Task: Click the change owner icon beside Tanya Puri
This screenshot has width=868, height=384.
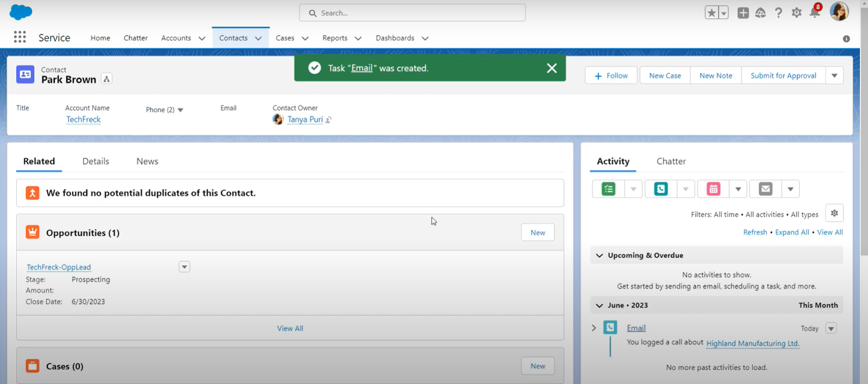Action: pos(328,119)
